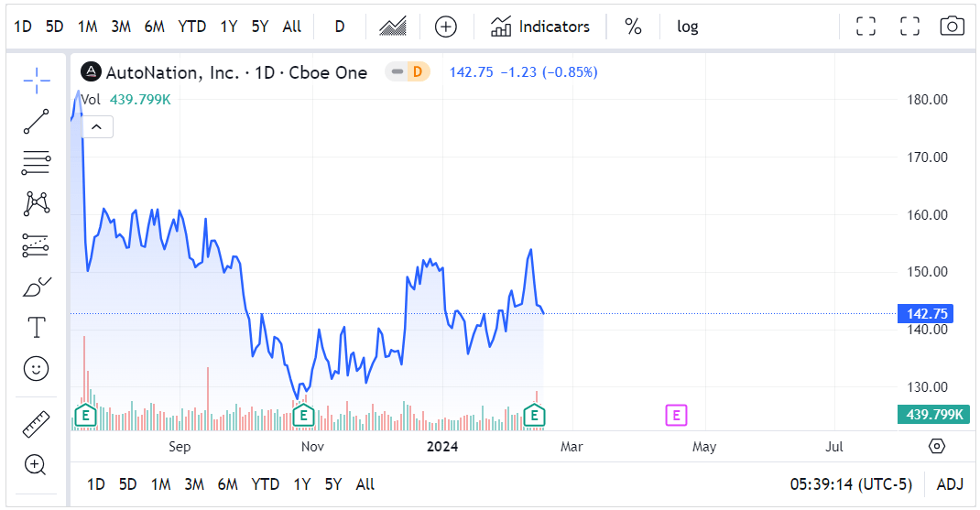
Task: Select the trend line drawing tool
Action: coord(37,121)
